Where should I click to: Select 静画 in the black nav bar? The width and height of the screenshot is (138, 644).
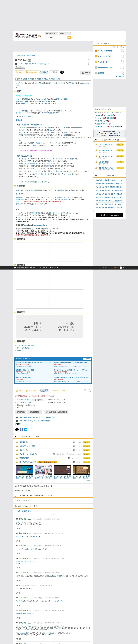tap(22, 267)
